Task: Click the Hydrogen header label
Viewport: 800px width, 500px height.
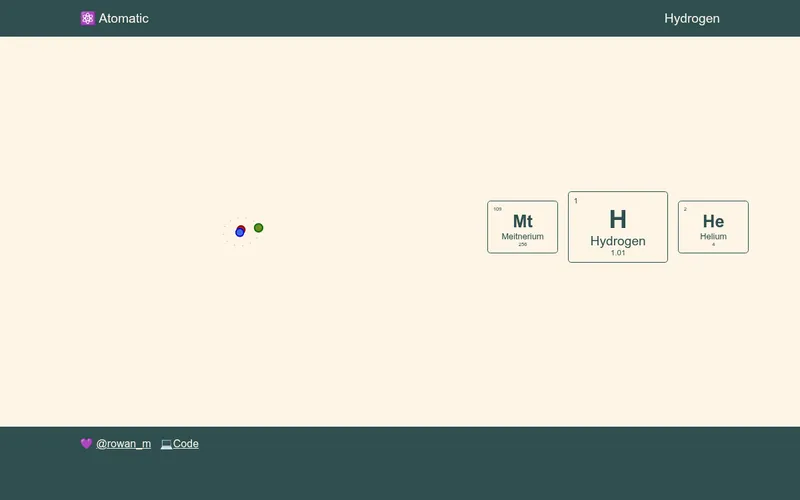Action: click(x=692, y=18)
